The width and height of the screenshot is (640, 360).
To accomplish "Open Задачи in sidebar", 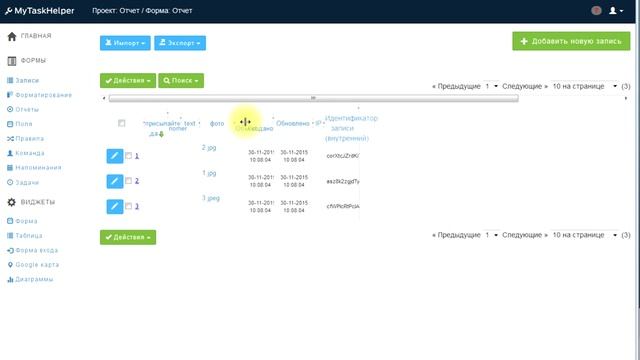I will click(x=27, y=182).
